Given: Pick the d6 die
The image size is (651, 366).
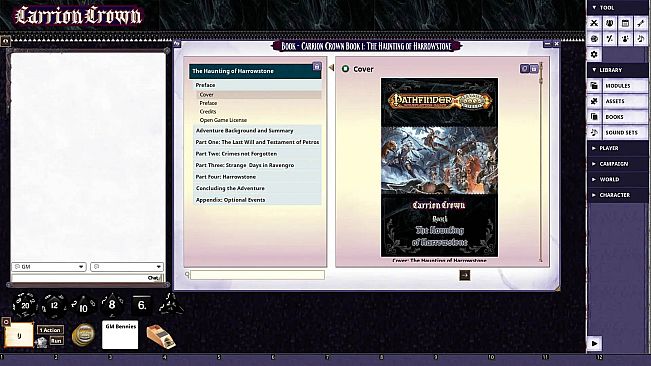Looking at the screenshot, I should [142, 306].
